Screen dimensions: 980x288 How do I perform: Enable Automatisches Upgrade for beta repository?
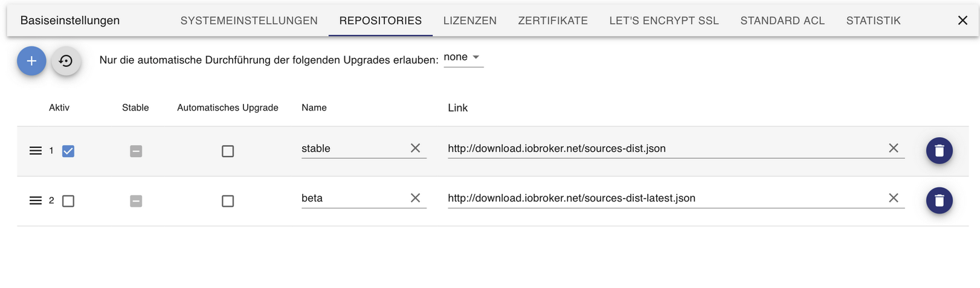(228, 201)
